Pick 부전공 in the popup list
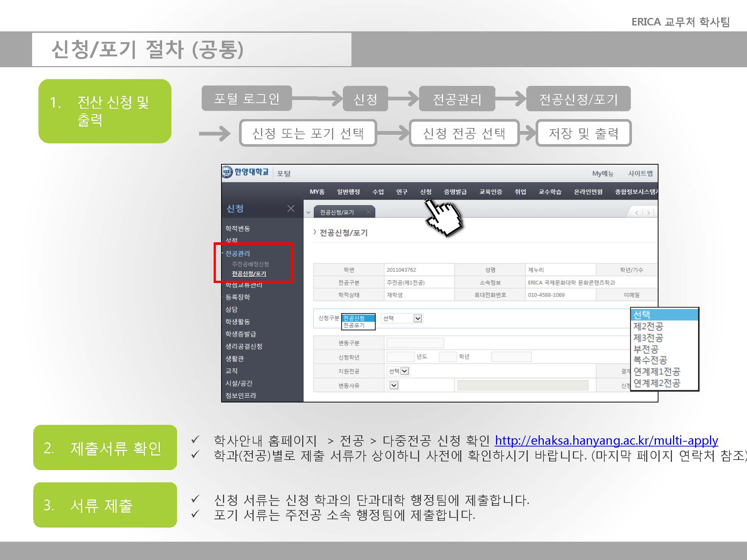Viewport: 747px width, 560px height. 664,349
